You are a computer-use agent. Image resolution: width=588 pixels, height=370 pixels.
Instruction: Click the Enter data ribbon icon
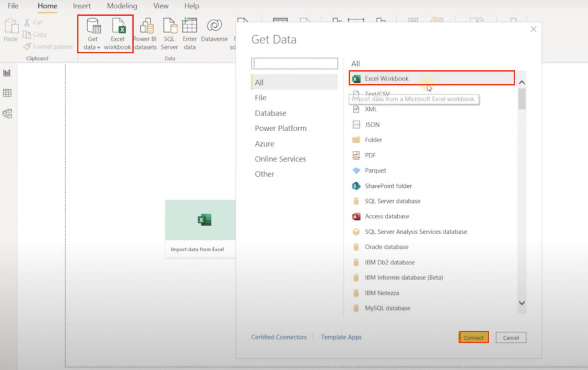pos(189,34)
